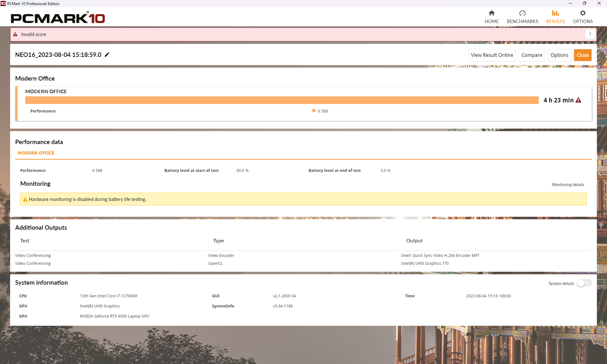Viewport: 607px width, 364px height.
Task: Click the Intel(R) UHD Graphics 770 output
Action: (x=425, y=263)
